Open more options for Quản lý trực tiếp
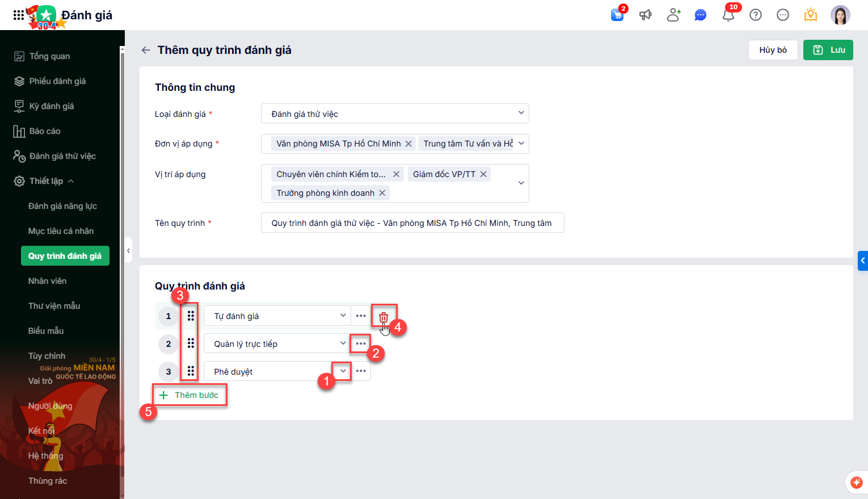 click(x=361, y=343)
